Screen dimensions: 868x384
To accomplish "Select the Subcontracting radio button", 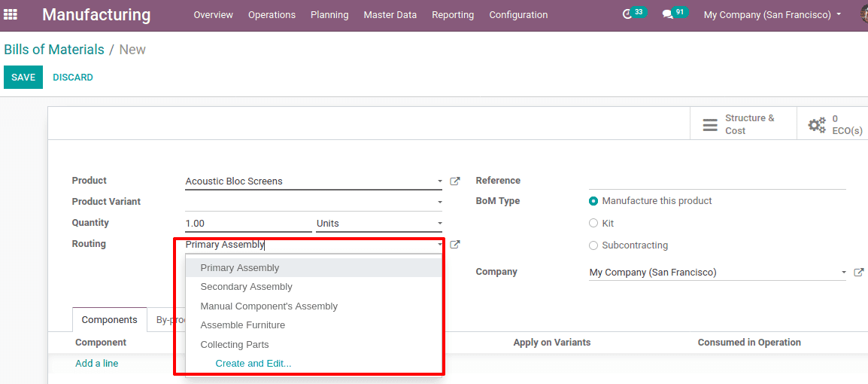I will point(593,245).
